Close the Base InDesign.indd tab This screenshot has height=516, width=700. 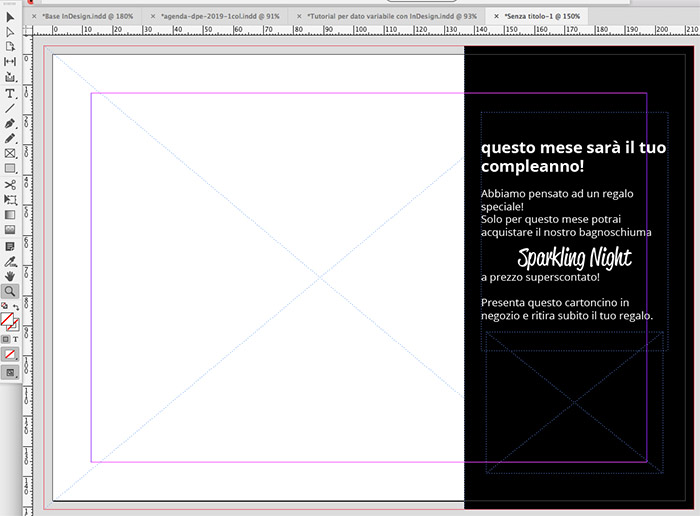(x=34, y=16)
